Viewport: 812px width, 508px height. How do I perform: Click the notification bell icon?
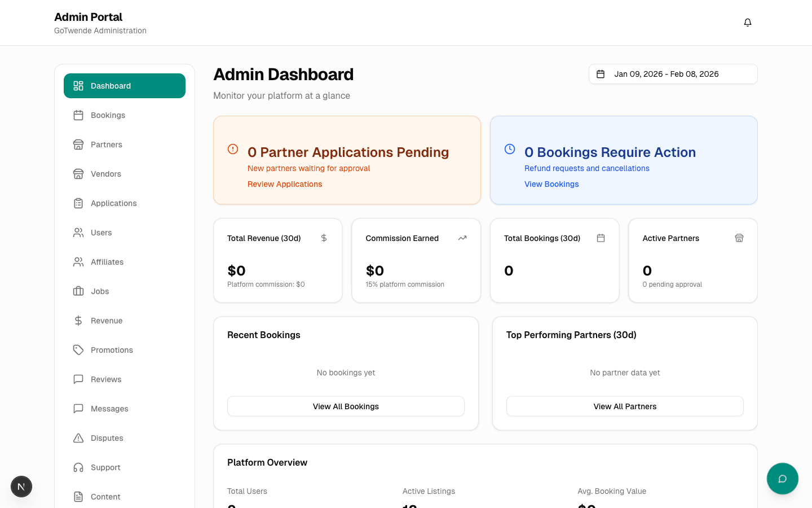click(x=747, y=22)
